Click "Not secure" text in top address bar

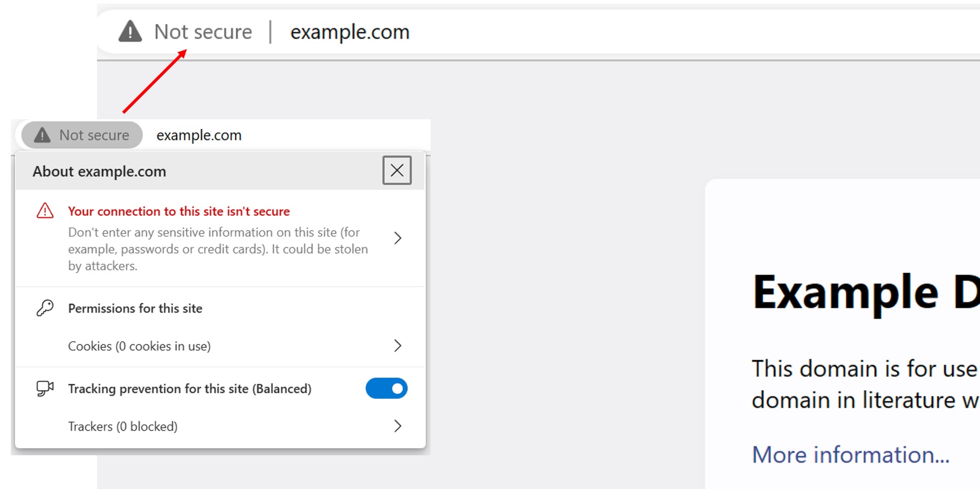coord(203,32)
